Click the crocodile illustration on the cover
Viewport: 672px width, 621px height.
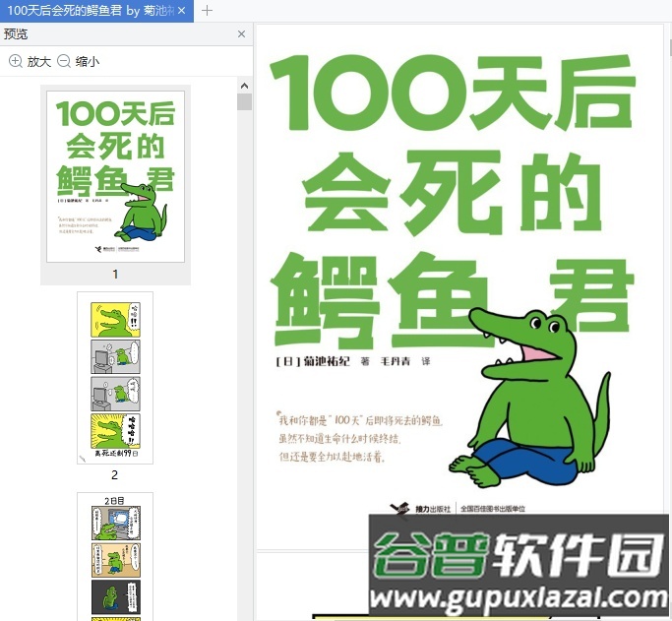click(x=529, y=398)
